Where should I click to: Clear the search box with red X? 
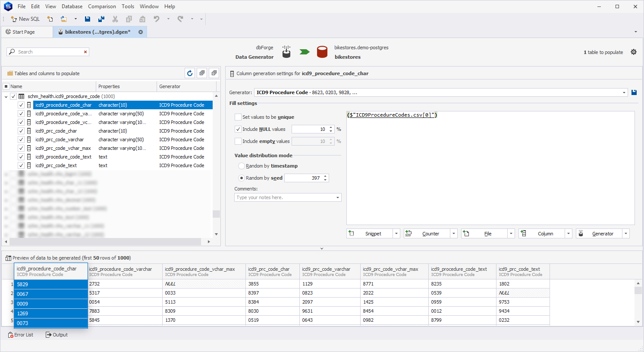(85, 52)
